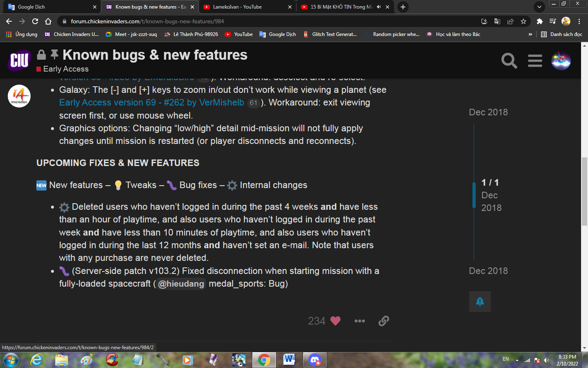
Task: Open Discord from the taskbar
Action: pyautogui.click(x=314, y=360)
